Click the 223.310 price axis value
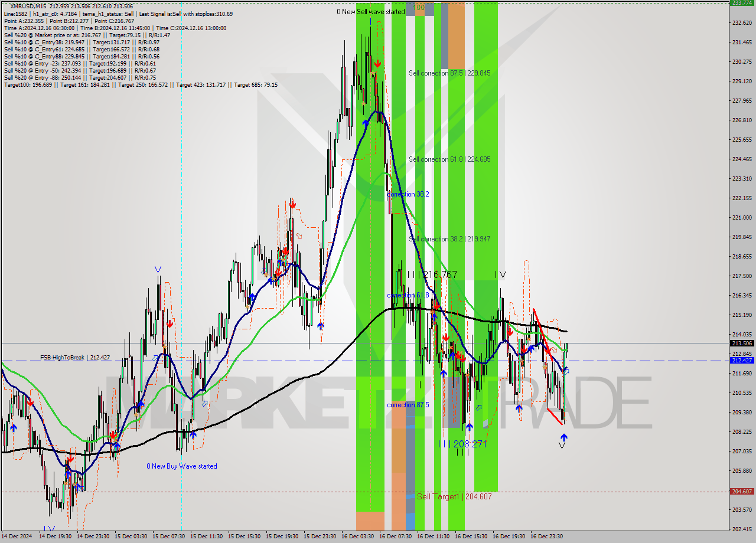 tap(741, 179)
